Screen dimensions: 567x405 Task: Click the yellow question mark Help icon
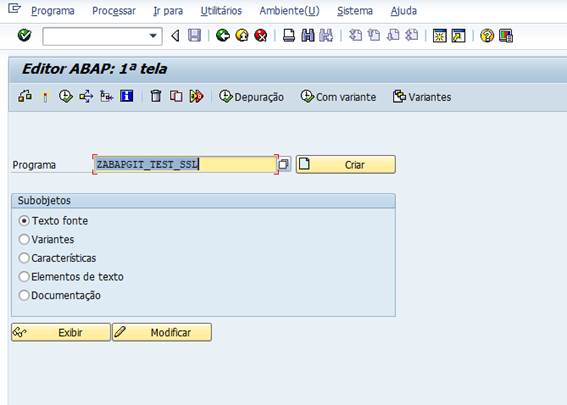pyautogui.click(x=487, y=35)
